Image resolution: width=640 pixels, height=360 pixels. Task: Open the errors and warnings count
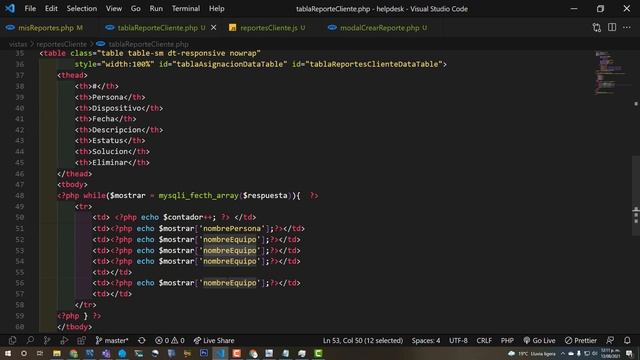point(170,340)
